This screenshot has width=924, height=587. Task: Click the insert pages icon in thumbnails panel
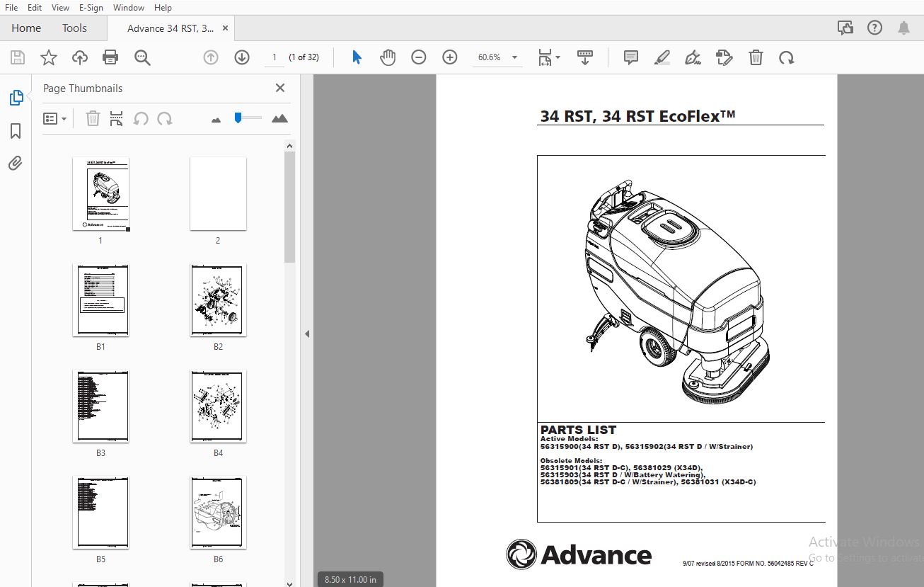pyautogui.click(x=117, y=118)
